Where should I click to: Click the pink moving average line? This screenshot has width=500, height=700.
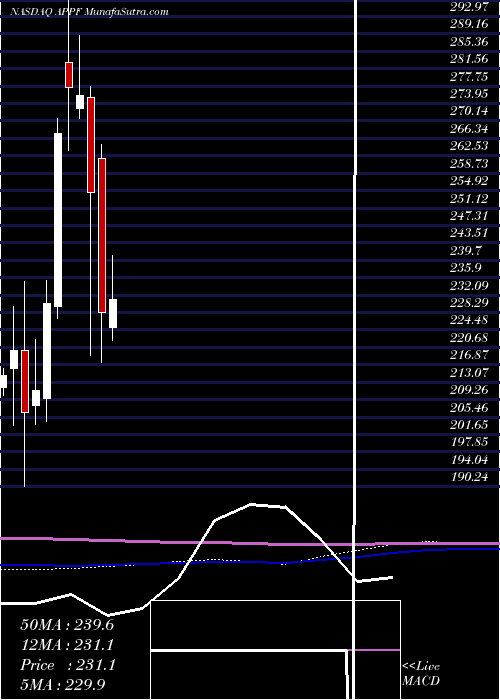tap(250, 543)
